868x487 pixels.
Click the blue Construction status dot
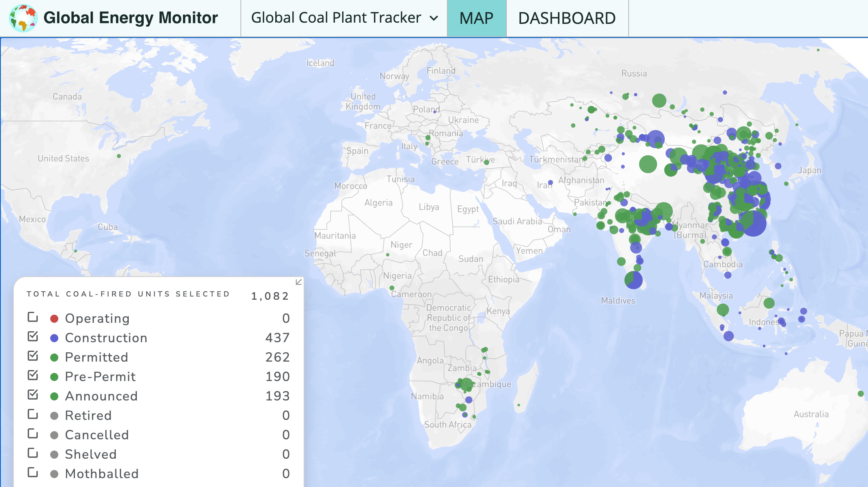(54, 338)
